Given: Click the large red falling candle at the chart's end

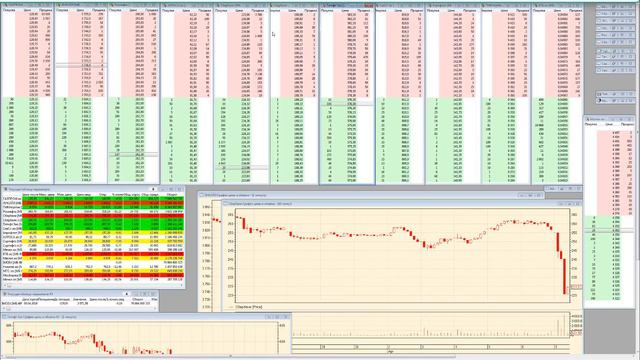Looking at the screenshot, I should pos(565,276).
